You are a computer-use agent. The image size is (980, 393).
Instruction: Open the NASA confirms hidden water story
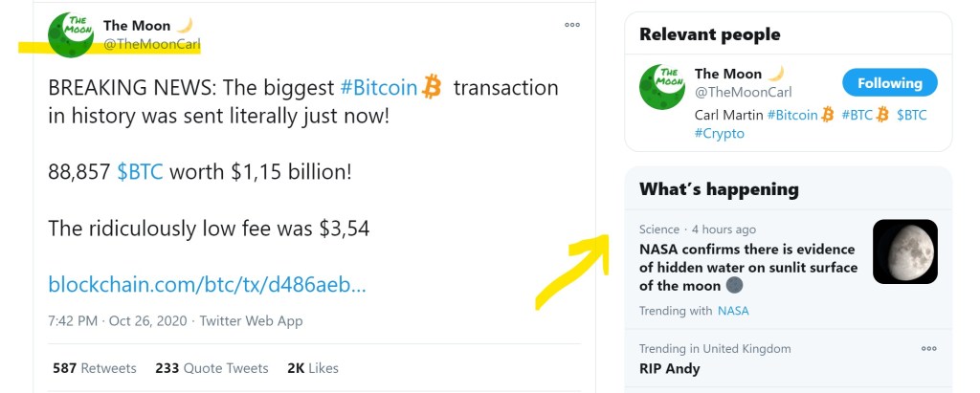(747, 268)
